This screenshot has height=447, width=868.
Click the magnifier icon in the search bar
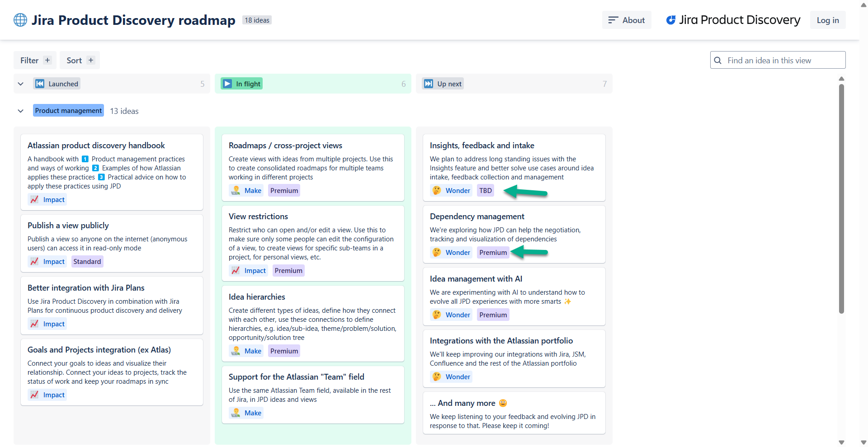[718, 60]
